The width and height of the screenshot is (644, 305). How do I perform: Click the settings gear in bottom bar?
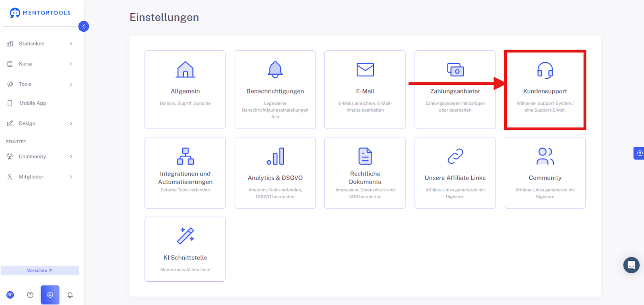[50, 295]
